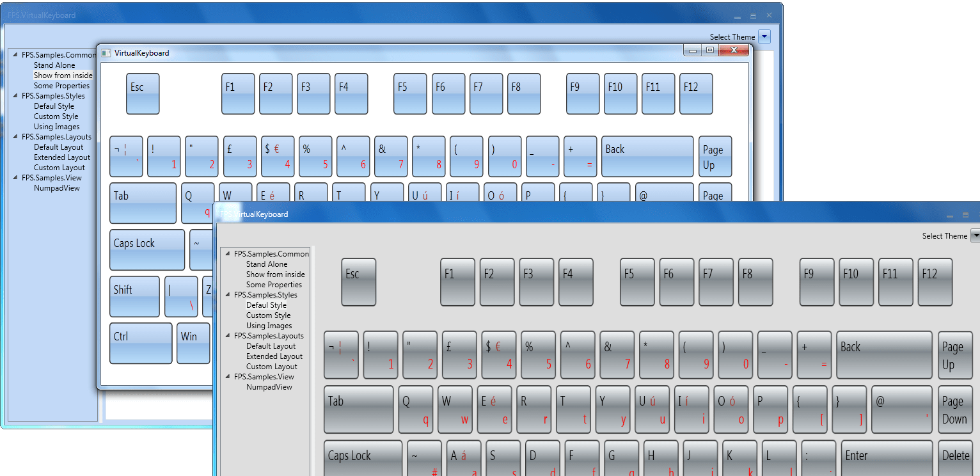Viewport: 980px width, 476px height.
Task: Open the Select Theme dropdown on the gray window
Action: coord(976,235)
